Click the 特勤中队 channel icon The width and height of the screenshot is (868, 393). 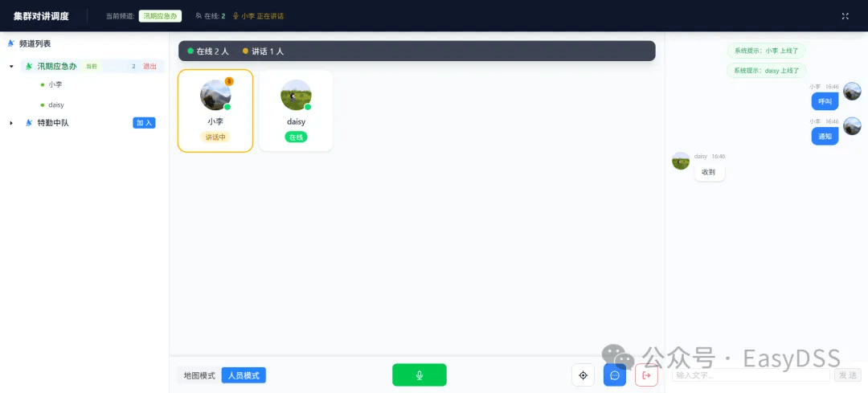point(29,123)
